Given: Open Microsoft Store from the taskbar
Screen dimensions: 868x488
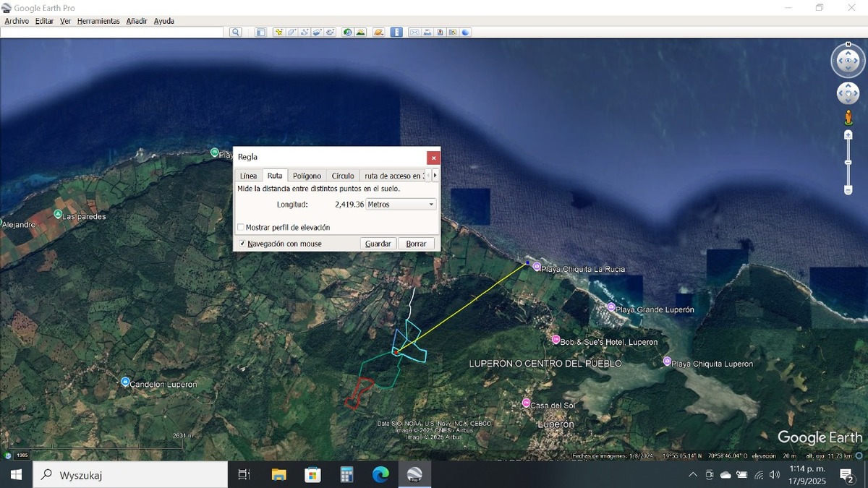Looking at the screenshot, I should 312,475.
